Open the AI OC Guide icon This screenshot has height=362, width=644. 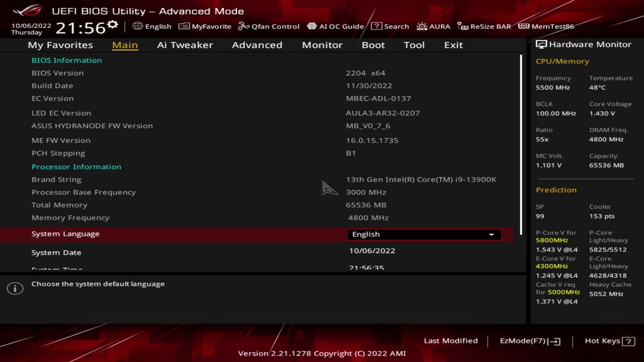312,26
